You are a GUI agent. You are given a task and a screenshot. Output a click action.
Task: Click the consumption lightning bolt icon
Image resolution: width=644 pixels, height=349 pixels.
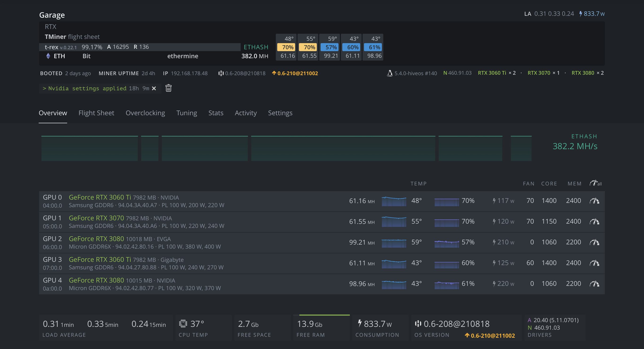point(360,323)
